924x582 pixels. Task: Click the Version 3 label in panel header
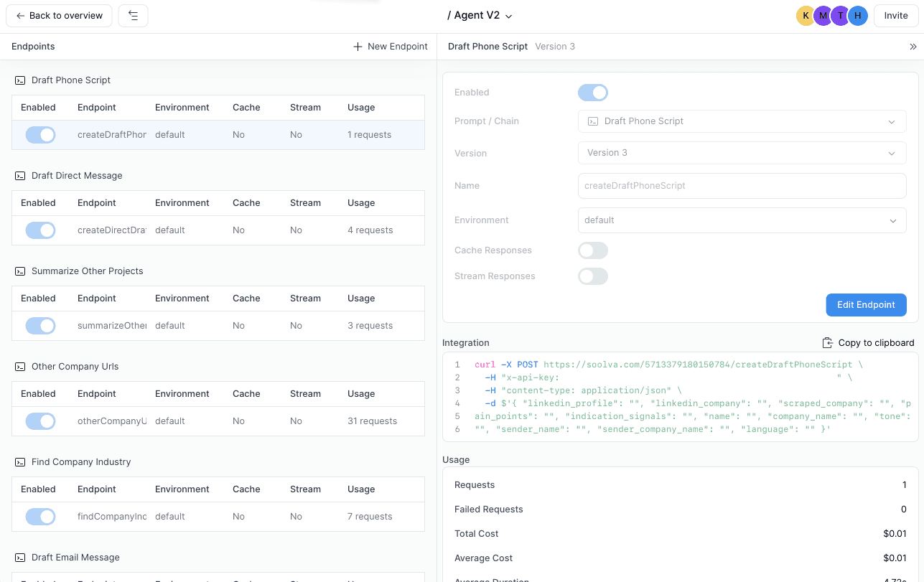click(555, 47)
